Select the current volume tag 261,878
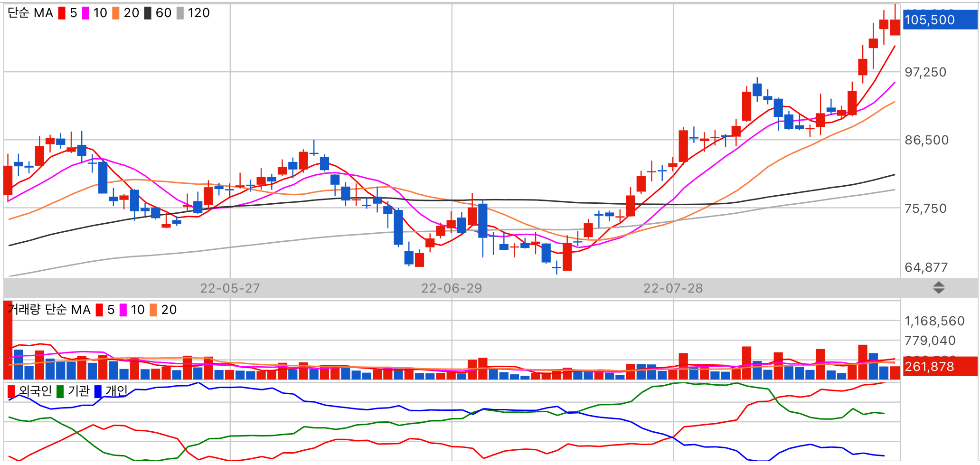This screenshot has width=980, height=465. tap(940, 367)
